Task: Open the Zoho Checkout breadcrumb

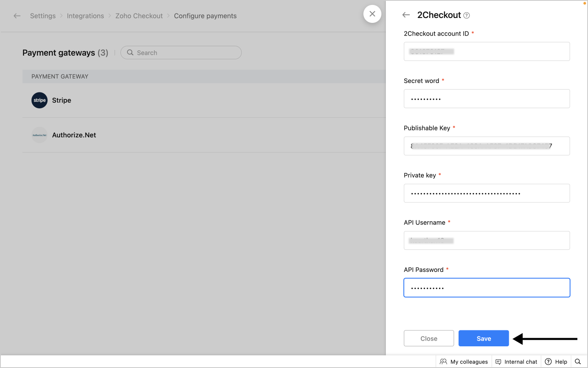Action: pyautogui.click(x=139, y=16)
